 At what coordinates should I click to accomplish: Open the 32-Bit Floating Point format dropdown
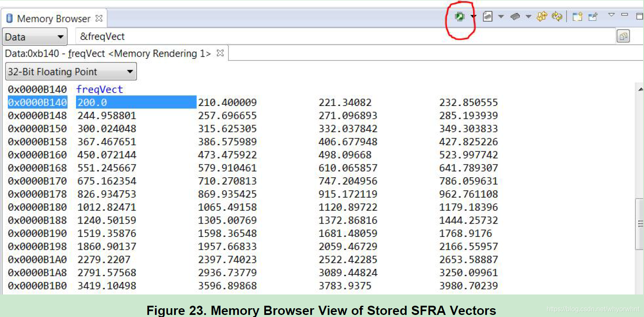pos(71,72)
